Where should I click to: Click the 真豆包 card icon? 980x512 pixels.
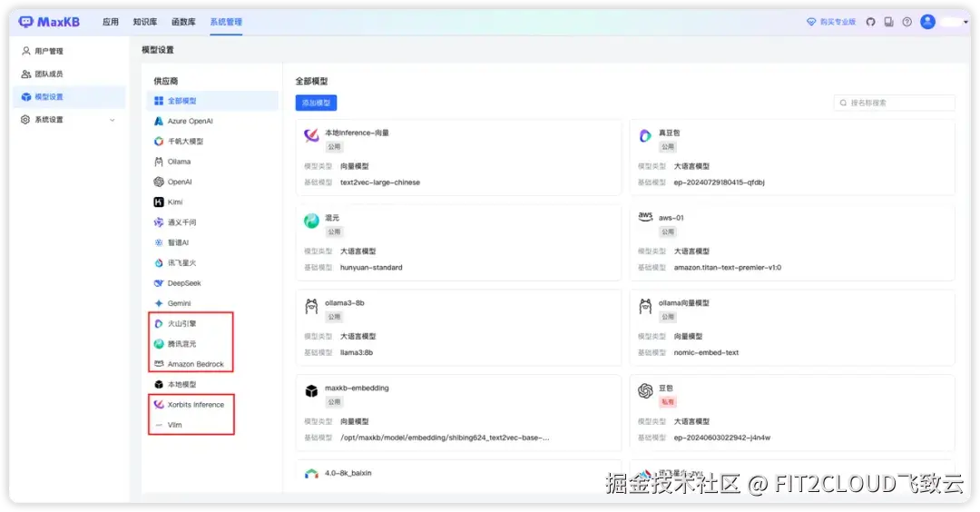coord(645,135)
